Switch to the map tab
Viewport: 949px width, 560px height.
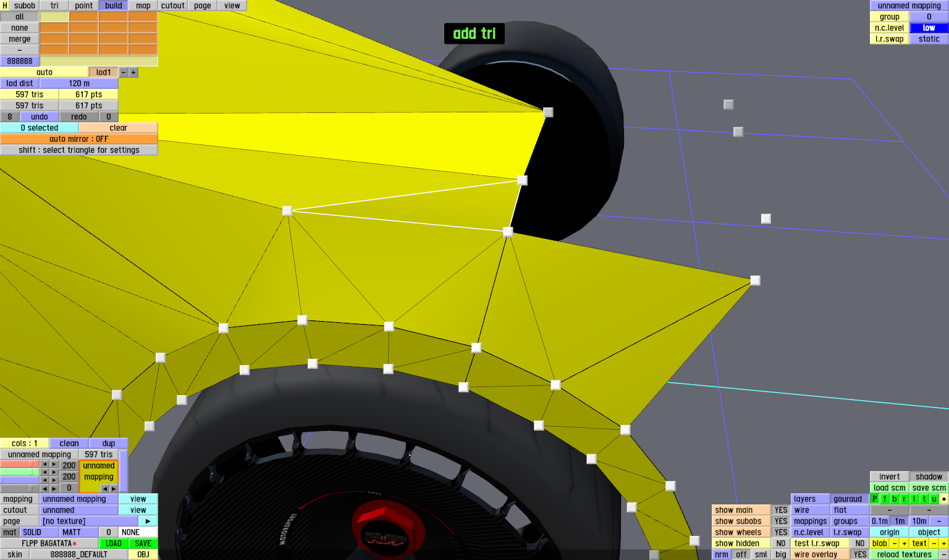(x=143, y=6)
